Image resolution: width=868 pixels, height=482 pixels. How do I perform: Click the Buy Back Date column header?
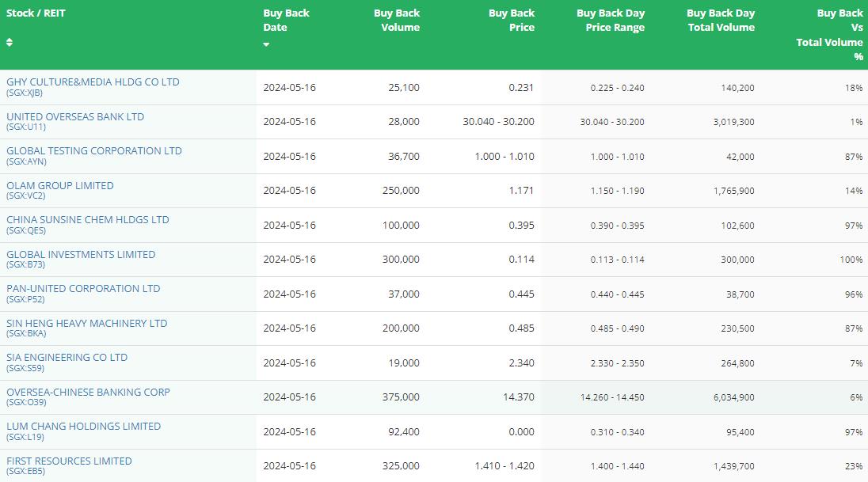click(x=286, y=20)
